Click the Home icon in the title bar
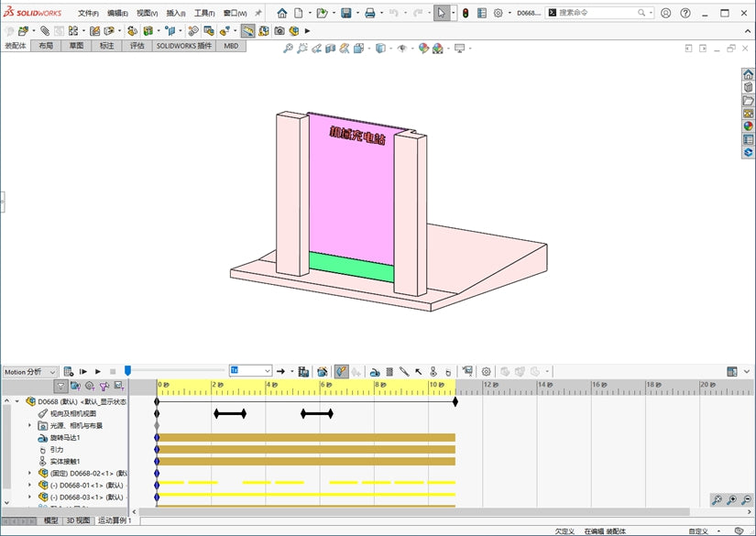 point(282,13)
